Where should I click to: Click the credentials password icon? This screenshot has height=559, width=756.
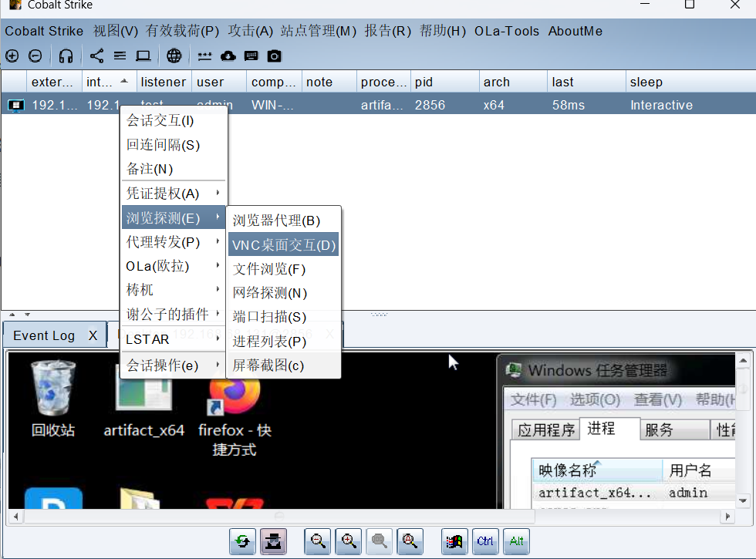204,56
